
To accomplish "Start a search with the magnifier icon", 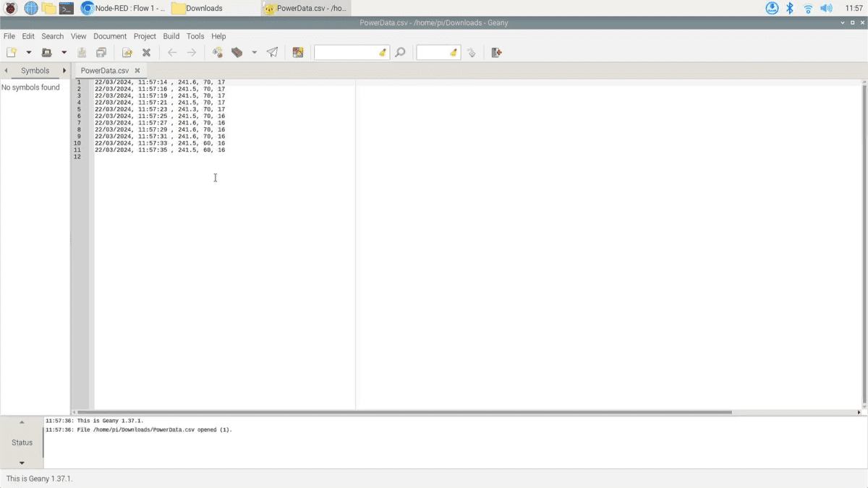I will coord(400,52).
